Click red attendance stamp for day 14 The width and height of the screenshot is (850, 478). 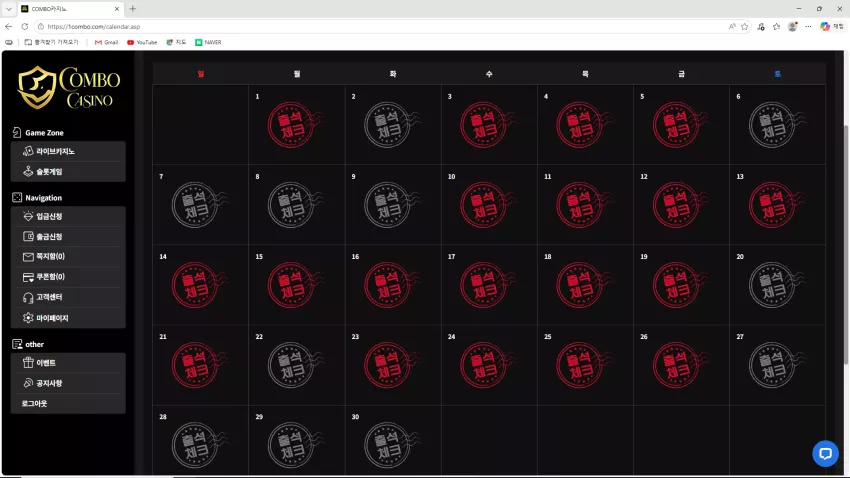(x=198, y=285)
